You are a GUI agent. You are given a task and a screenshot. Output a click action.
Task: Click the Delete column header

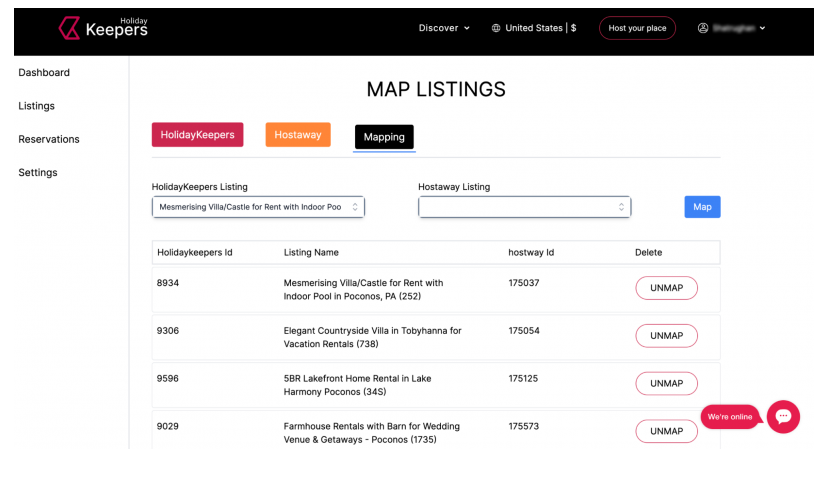tap(648, 253)
